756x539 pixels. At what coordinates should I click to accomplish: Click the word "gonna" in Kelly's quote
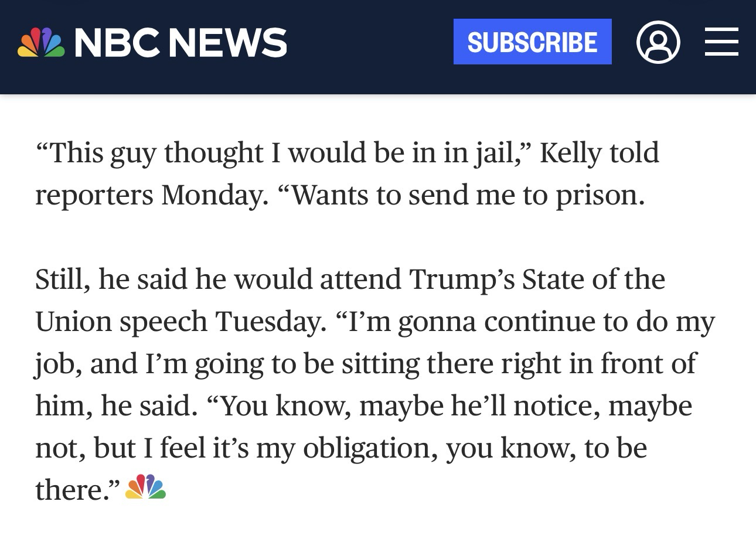(x=437, y=321)
